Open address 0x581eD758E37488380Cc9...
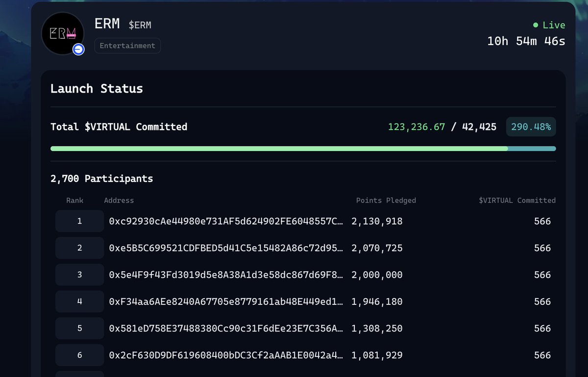The image size is (588, 377). (226, 328)
